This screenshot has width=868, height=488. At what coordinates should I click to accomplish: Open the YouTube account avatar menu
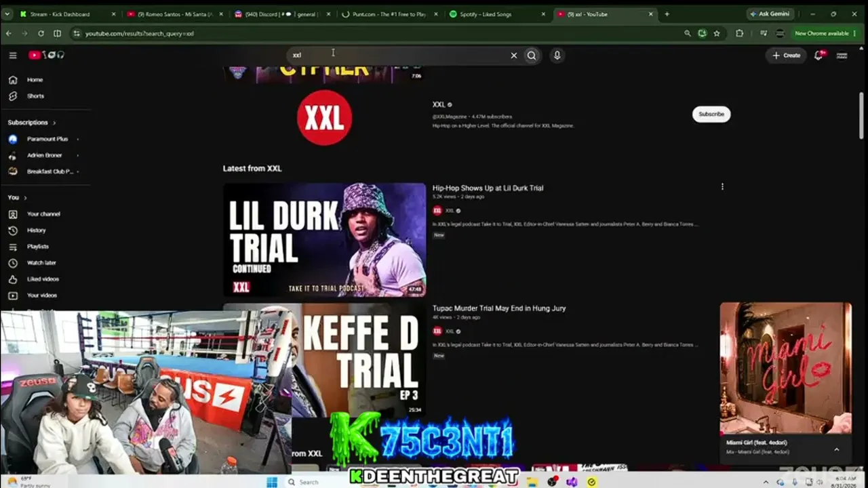[x=842, y=56]
